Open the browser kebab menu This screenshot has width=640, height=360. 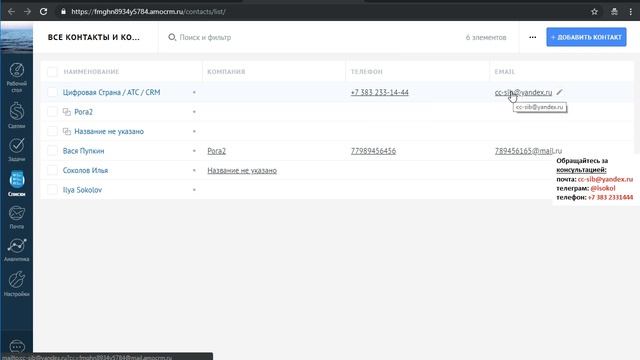(x=630, y=11)
